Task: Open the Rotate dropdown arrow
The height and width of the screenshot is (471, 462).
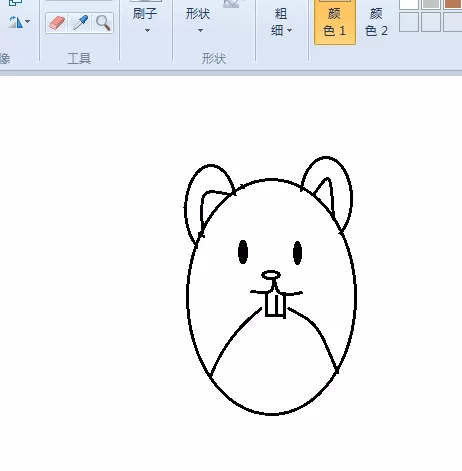Action: tap(28, 22)
